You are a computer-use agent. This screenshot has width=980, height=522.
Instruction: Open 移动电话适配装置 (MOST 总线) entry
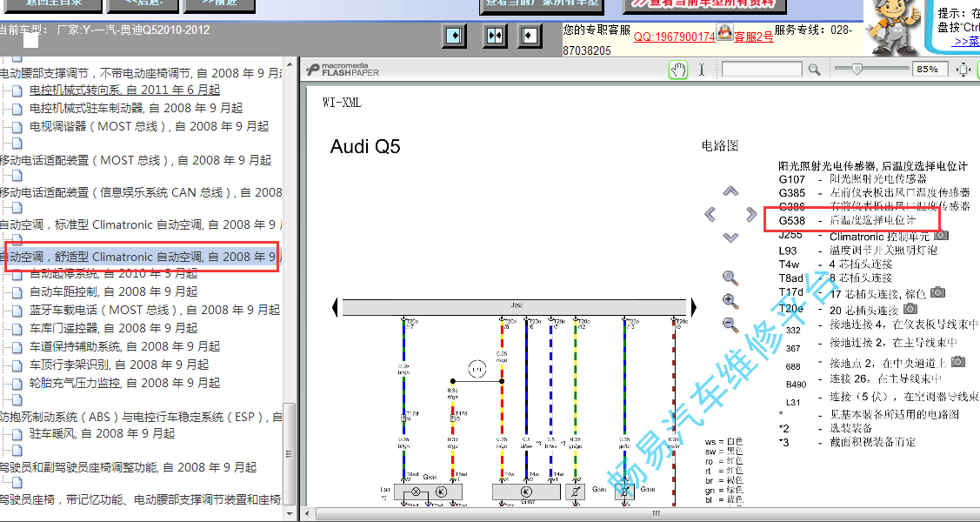[x=136, y=160]
